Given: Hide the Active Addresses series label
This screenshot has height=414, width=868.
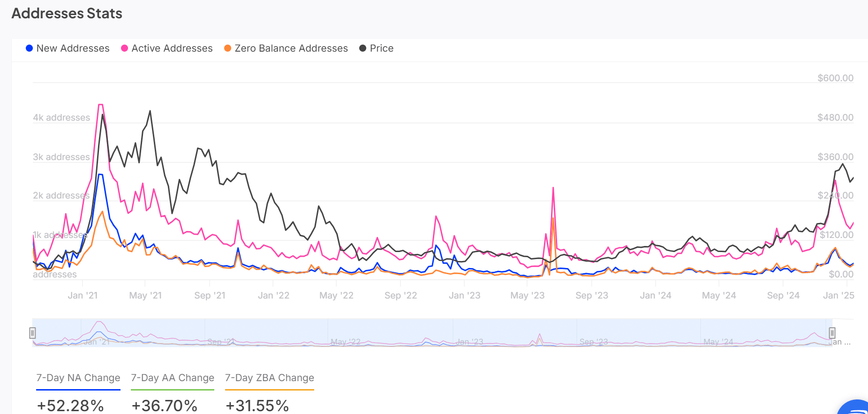Looking at the screenshot, I should click(172, 48).
